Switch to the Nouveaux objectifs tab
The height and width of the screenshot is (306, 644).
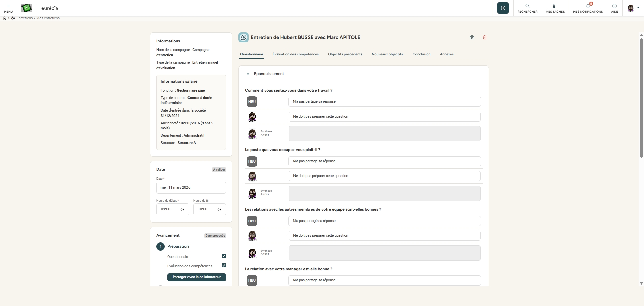(387, 54)
